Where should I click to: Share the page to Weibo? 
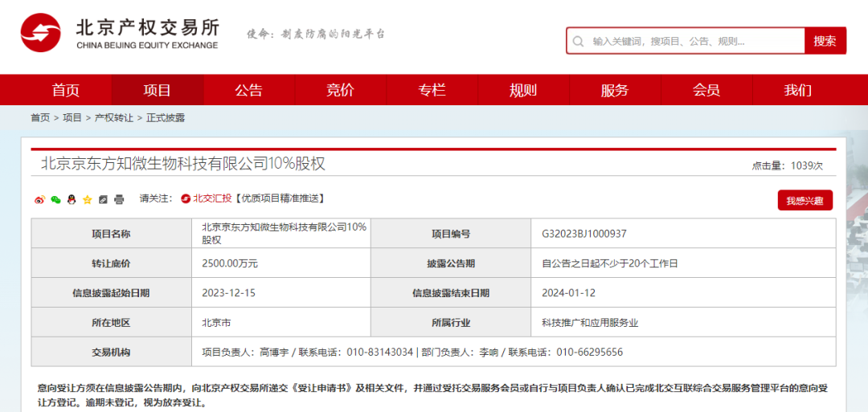tap(39, 199)
